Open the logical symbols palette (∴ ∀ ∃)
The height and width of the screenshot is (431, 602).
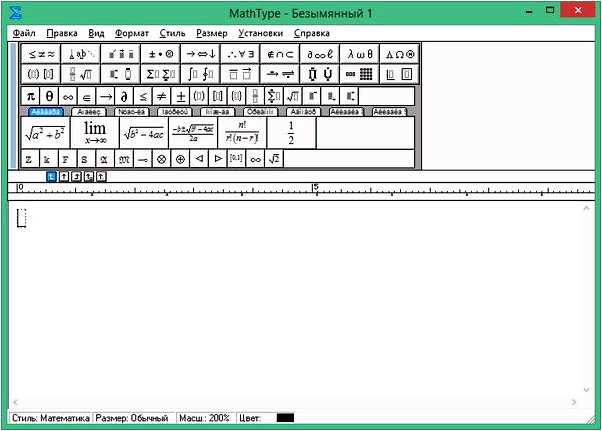point(240,54)
